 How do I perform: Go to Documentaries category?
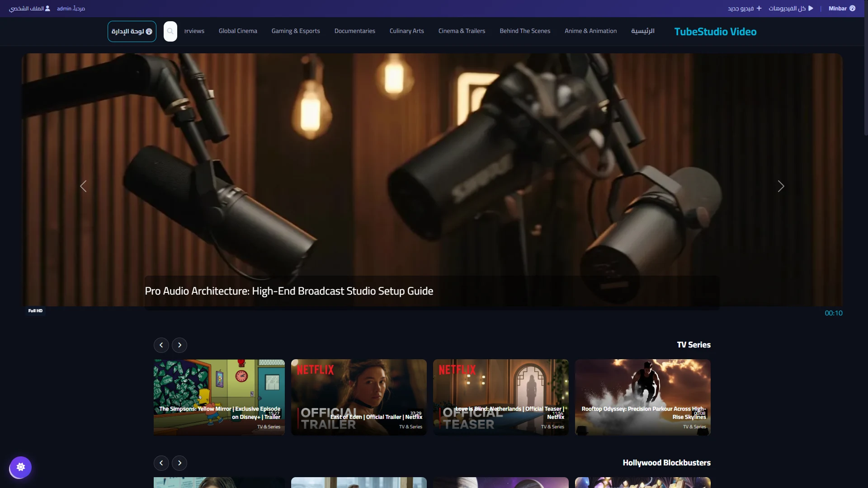pos(355,31)
